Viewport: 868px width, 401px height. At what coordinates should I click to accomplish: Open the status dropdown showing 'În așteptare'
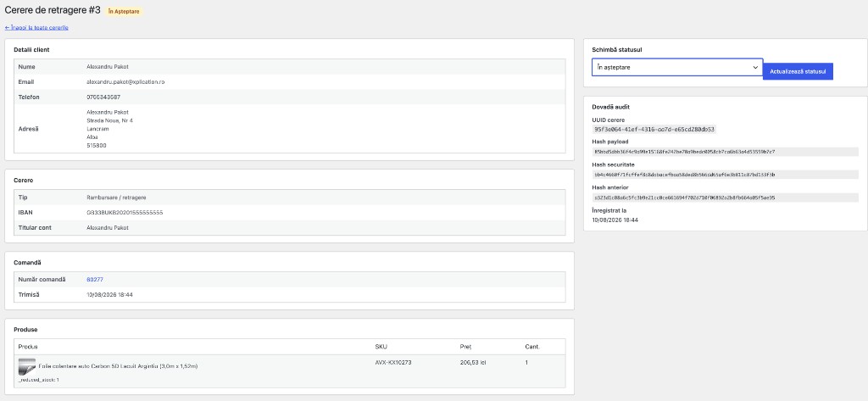(677, 67)
